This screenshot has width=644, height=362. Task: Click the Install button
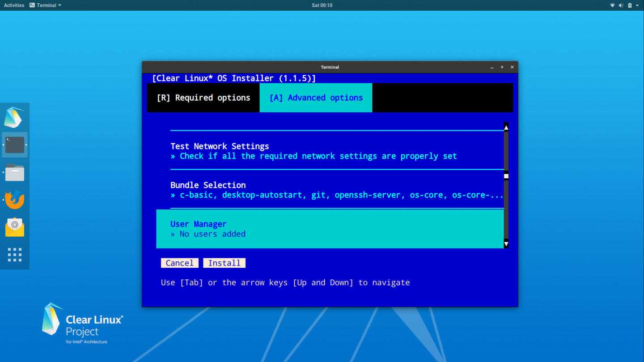tap(224, 263)
